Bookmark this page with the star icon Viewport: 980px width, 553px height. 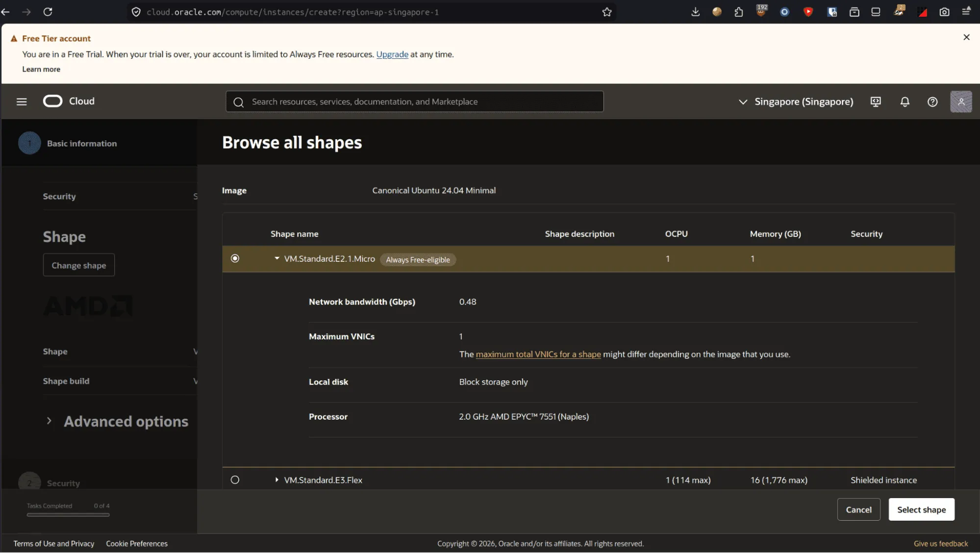(x=607, y=12)
